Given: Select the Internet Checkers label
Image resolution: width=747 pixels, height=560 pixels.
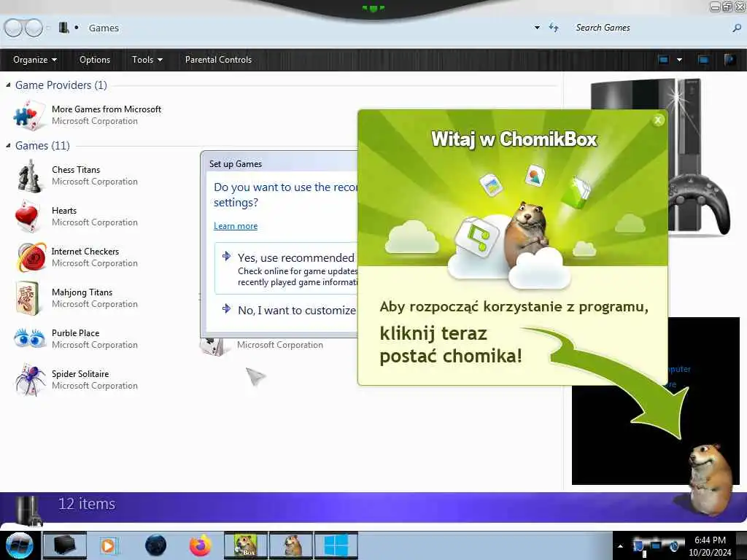Looking at the screenshot, I should tap(85, 252).
